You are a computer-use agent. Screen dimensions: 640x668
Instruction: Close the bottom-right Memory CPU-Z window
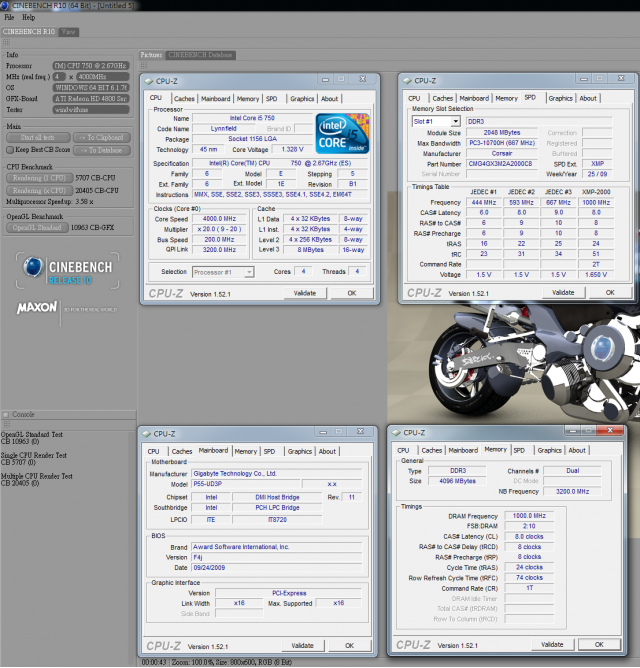click(610, 431)
